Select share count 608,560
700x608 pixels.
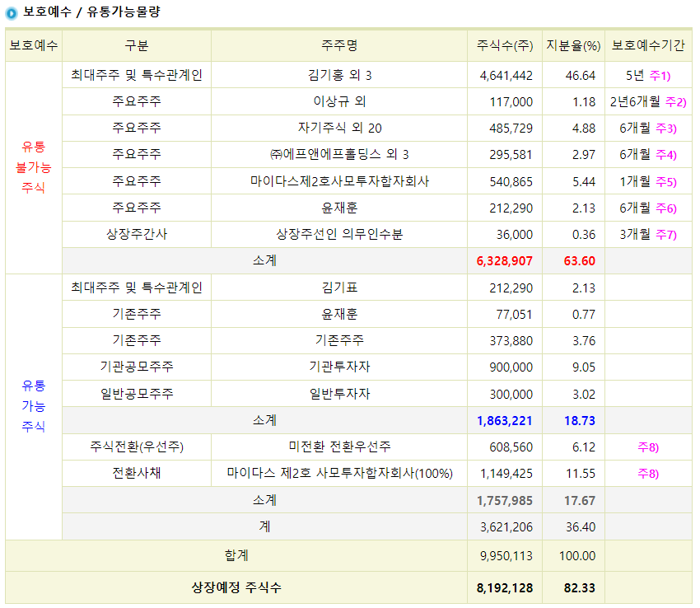tap(511, 447)
